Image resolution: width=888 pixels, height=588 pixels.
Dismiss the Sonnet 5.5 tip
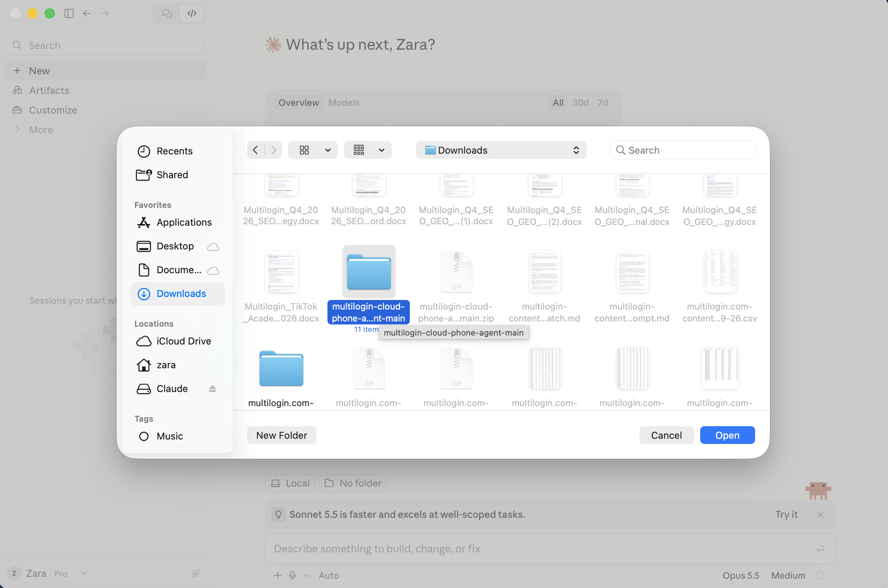pyautogui.click(x=820, y=514)
